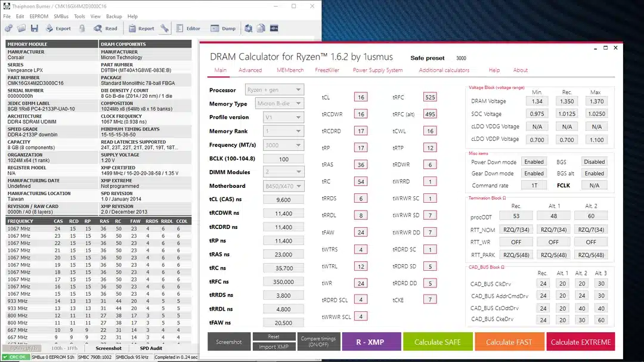This screenshot has height=362, width=644.
Task: Click the waveform monitor icon in toolbar
Action: (274, 28)
